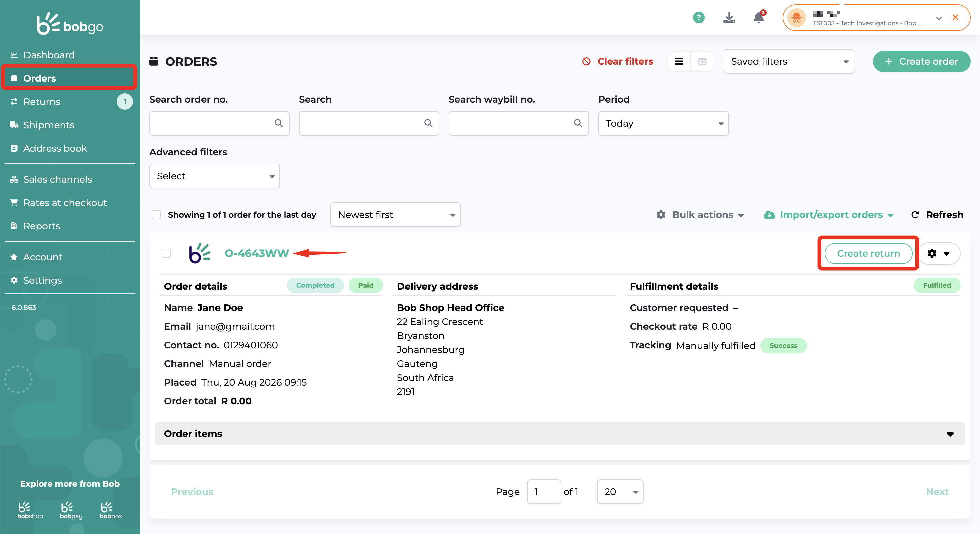Click the email jane@gmail.com

235,326
